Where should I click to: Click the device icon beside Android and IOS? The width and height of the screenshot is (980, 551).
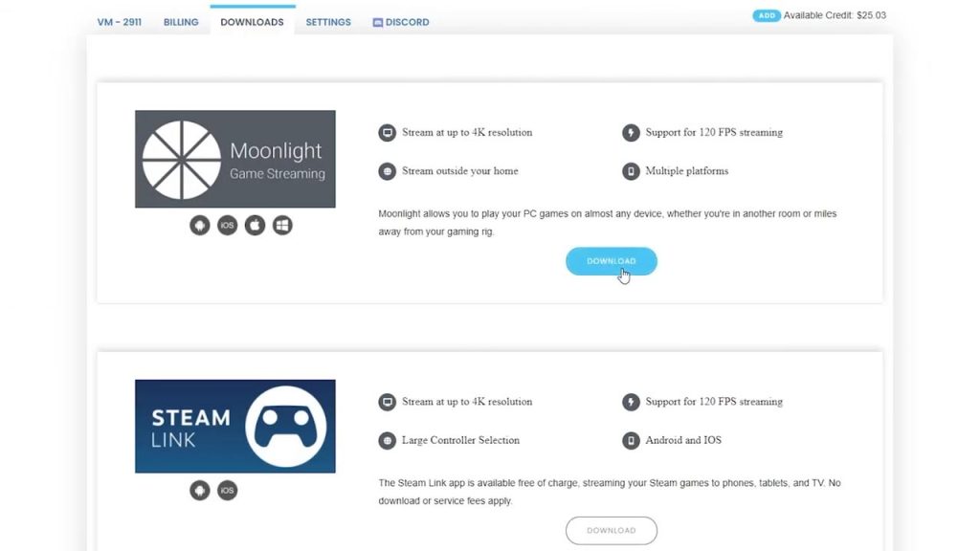tap(631, 440)
